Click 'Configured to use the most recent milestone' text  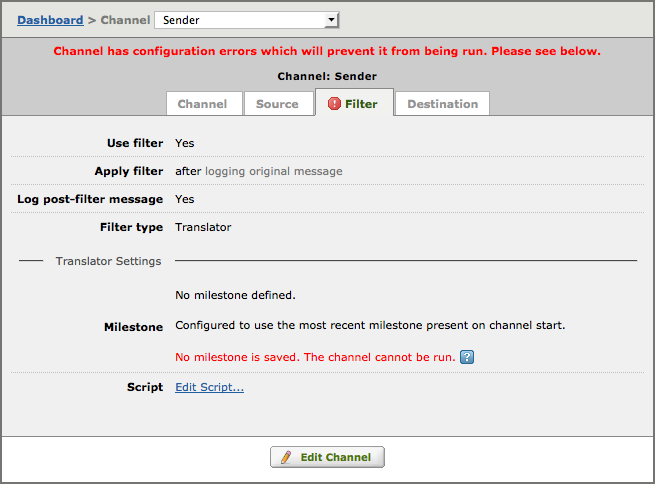pyautogui.click(x=370, y=325)
